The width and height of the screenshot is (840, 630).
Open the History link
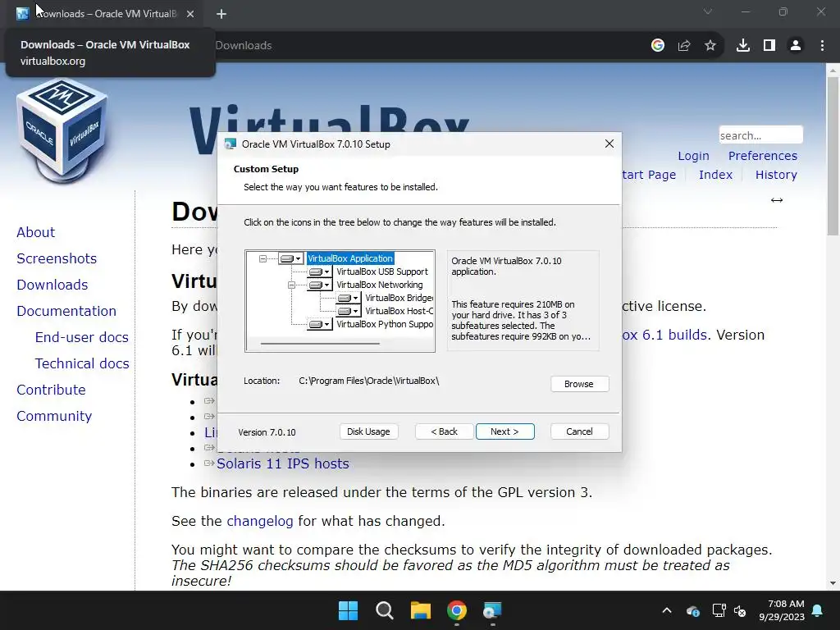pos(776,175)
